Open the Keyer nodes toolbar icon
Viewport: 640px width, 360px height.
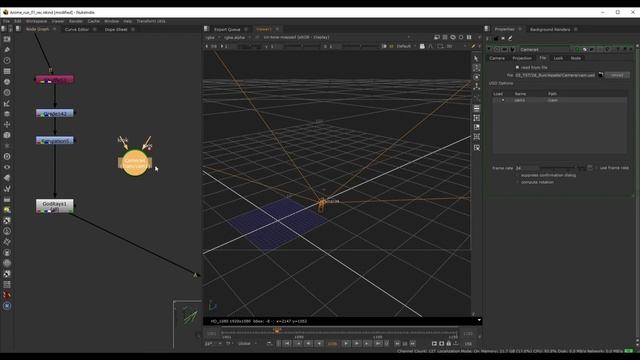[x=7, y=103]
